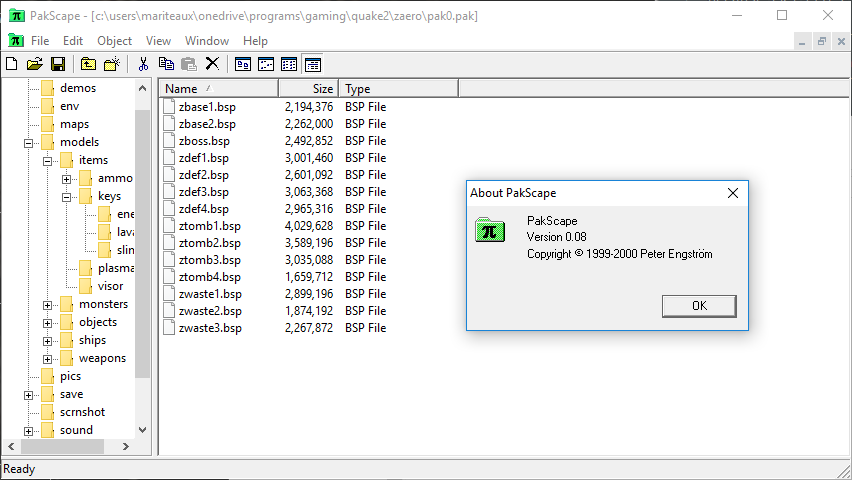Click the pics folder icon in tree
The width and height of the screenshot is (852, 480).
(48, 376)
